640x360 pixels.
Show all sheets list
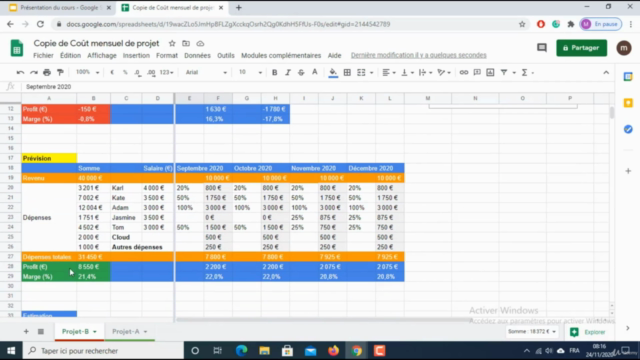41,331
